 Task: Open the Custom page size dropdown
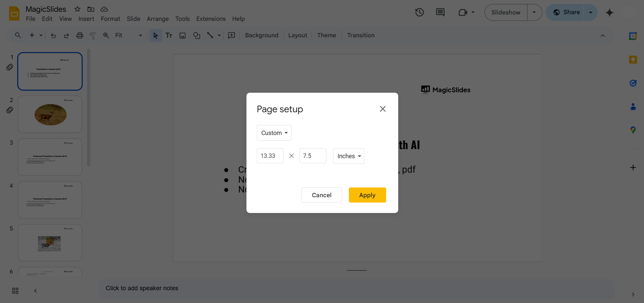[x=274, y=133]
